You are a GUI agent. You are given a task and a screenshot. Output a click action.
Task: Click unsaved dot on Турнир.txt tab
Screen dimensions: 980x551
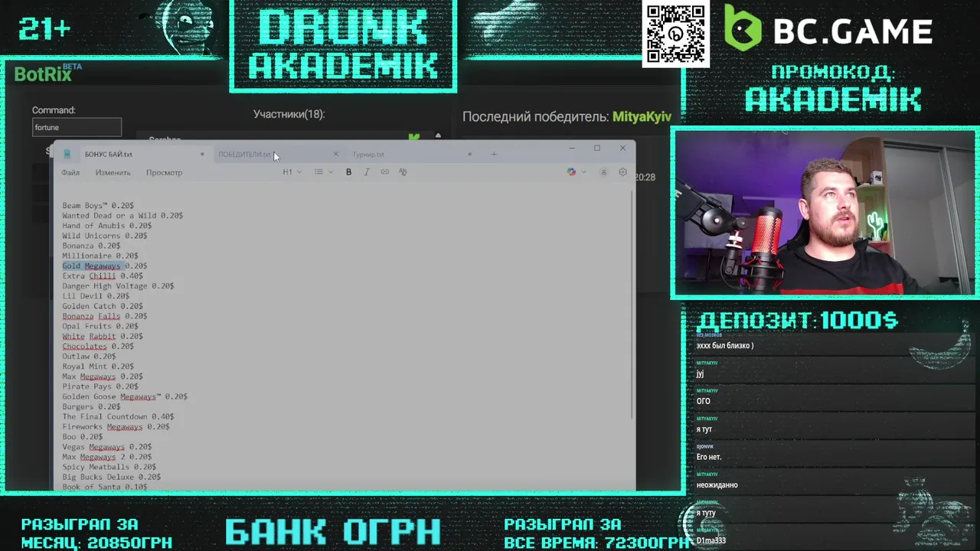(x=469, y=154)
